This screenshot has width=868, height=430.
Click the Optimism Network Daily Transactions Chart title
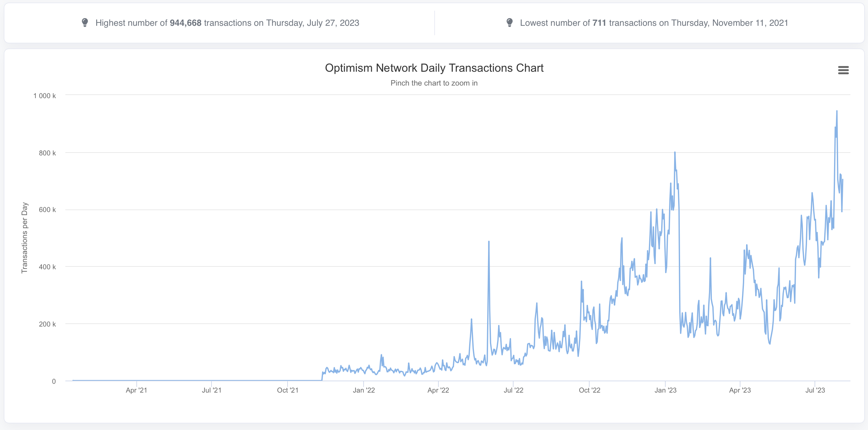click(434, 68)
